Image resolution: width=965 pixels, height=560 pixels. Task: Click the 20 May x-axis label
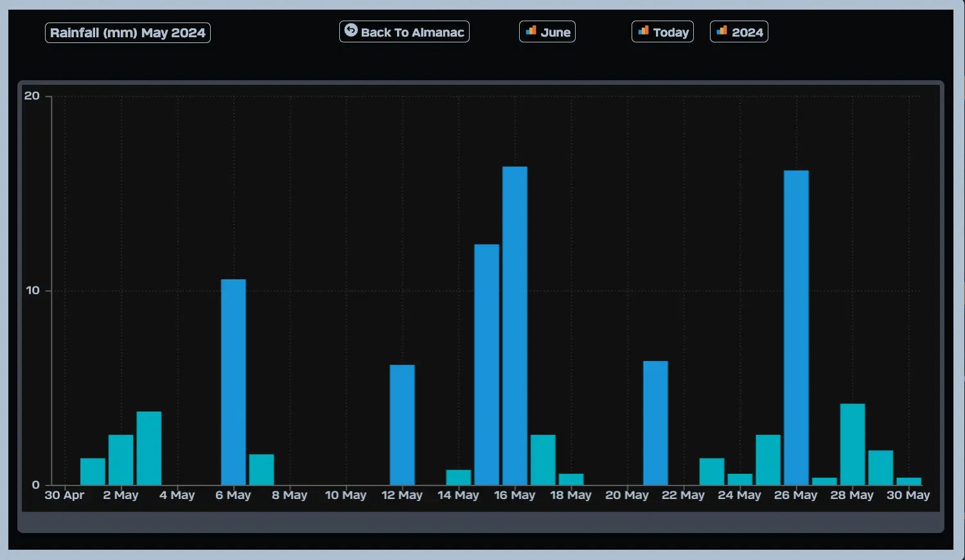[x=627, y=495]
